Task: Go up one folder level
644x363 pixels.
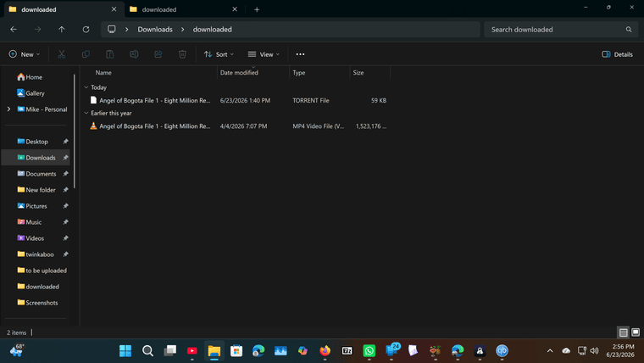Action: [x=62, y=29]
